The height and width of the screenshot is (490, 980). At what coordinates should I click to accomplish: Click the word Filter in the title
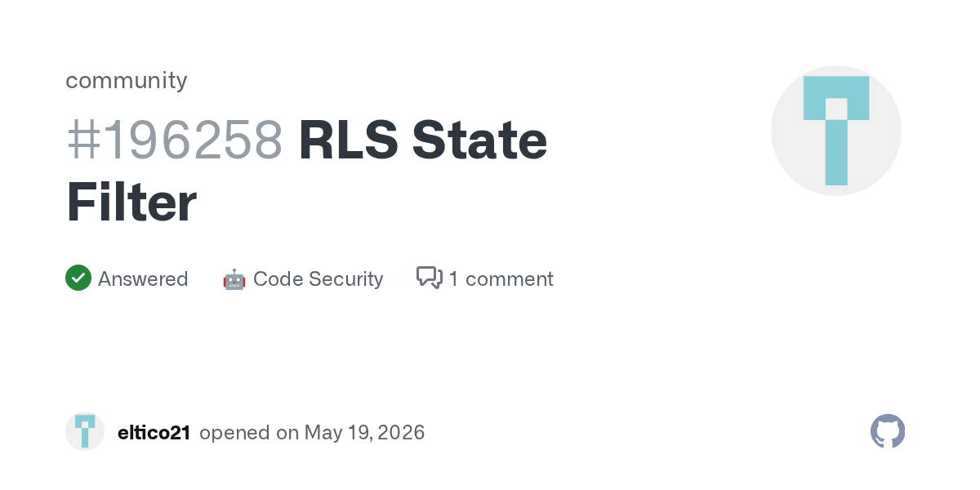[x=131, y=203]
